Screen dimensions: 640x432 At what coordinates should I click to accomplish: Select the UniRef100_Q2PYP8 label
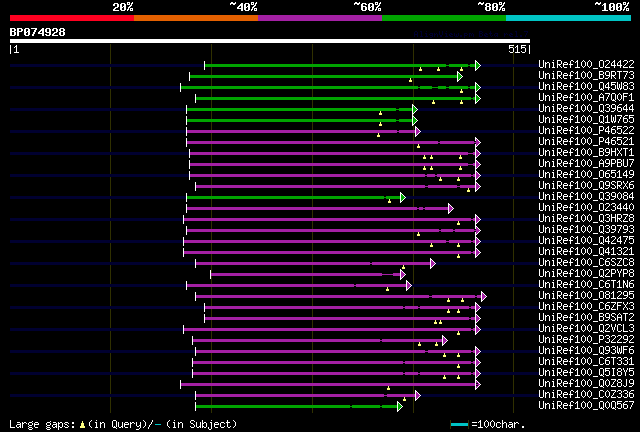[x=586, y=274]
